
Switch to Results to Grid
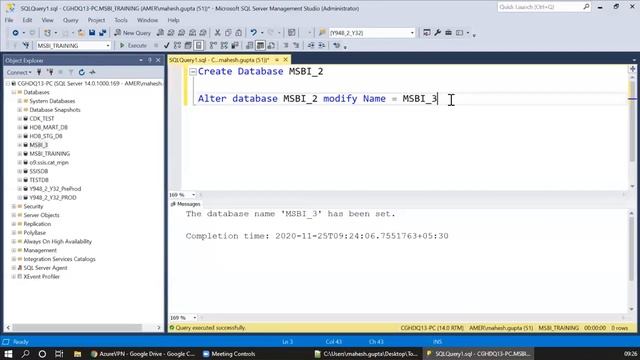pyautogui.click(x=260, y=45)
